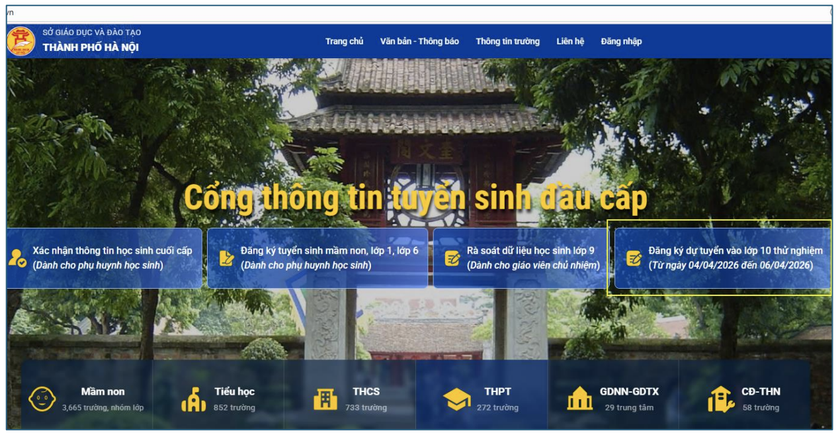Click the CĐ-THN wrench building icon
The image size is (840, 441).
[721, 399]
